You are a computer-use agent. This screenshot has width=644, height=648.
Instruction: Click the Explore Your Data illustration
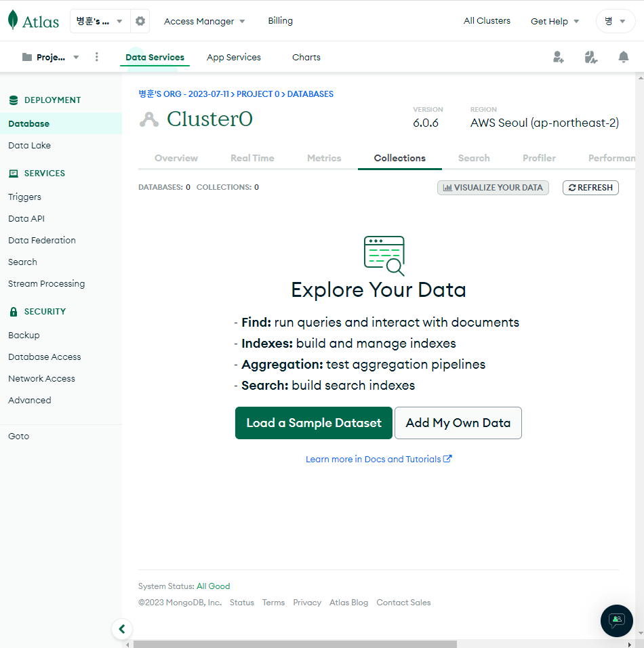tap(384, 256)
